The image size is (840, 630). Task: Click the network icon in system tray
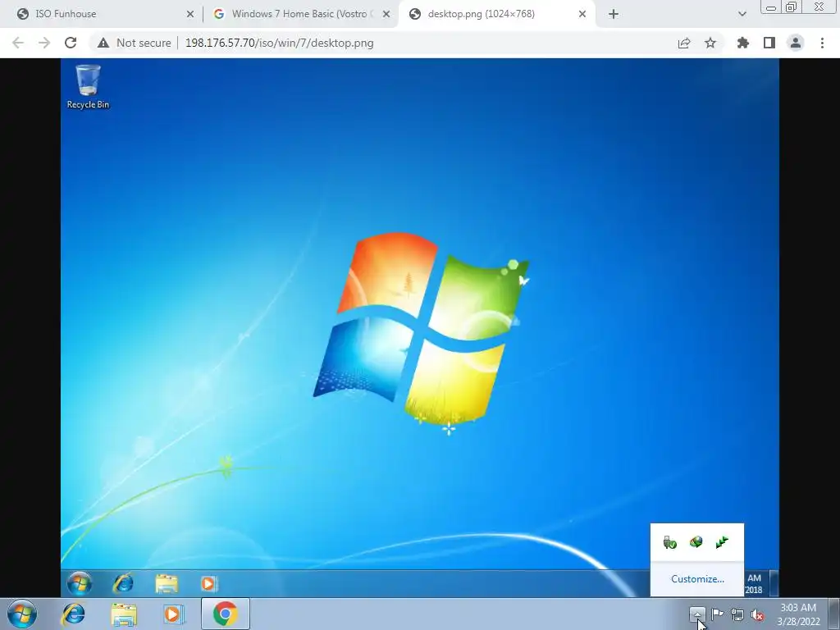click(x=737, y=614)
